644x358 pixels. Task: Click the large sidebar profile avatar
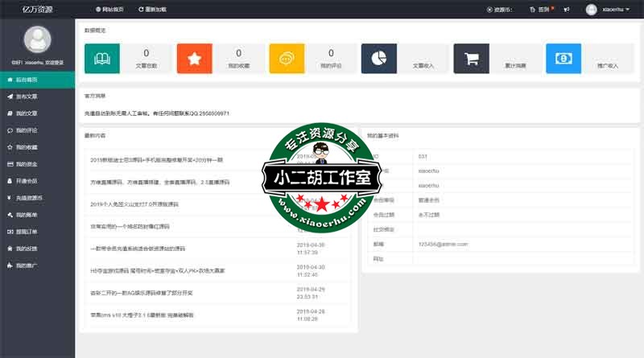tap(37, 39)
